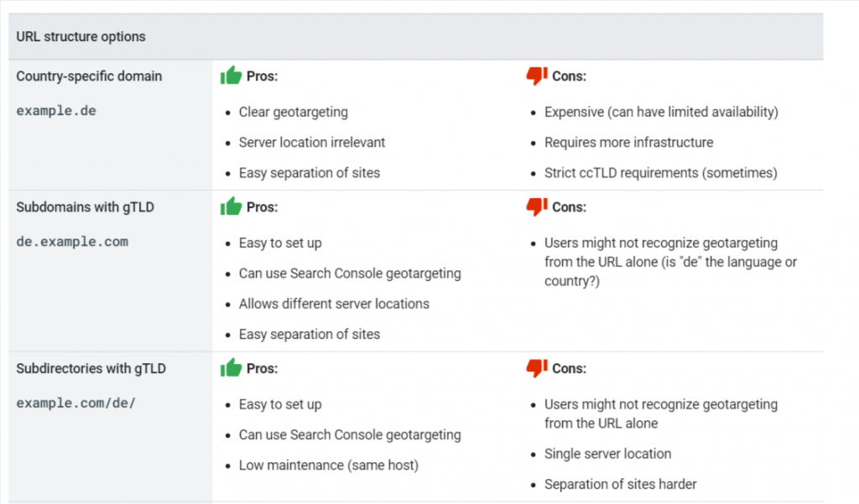The height and width of the screenshot is (504, 859).
Task: Click the "example.com/de/" code text
Action: 75,403
